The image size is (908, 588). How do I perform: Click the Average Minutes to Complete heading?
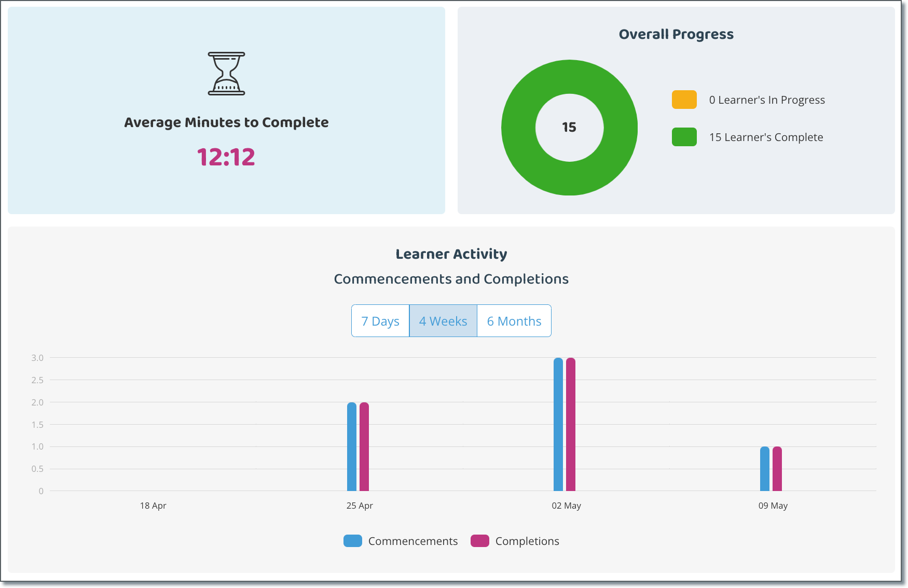pos(226,122)
